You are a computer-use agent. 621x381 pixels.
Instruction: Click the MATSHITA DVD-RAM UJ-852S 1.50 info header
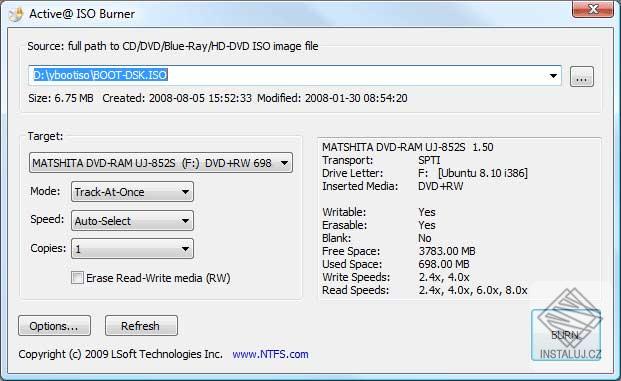coord(408,147)
